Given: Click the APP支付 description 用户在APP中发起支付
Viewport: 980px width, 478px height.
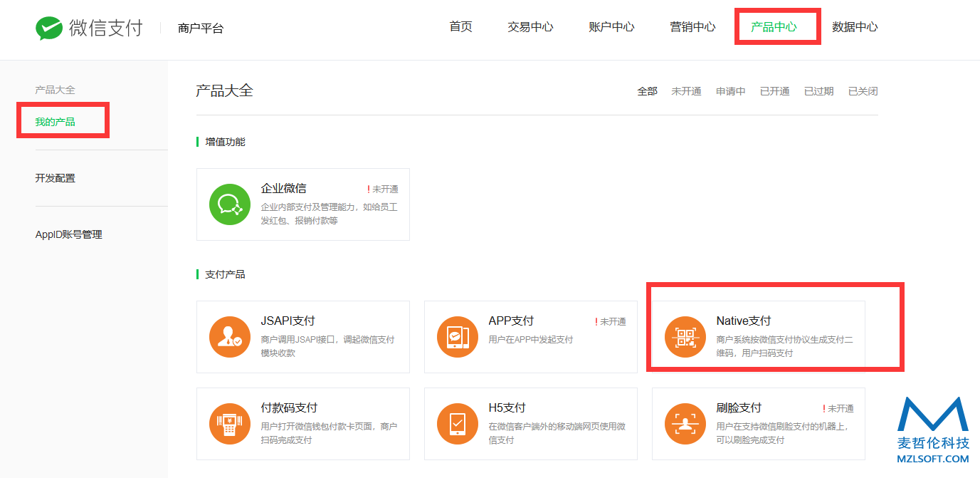Looking at the screenshot, I should tap(531, 340).
